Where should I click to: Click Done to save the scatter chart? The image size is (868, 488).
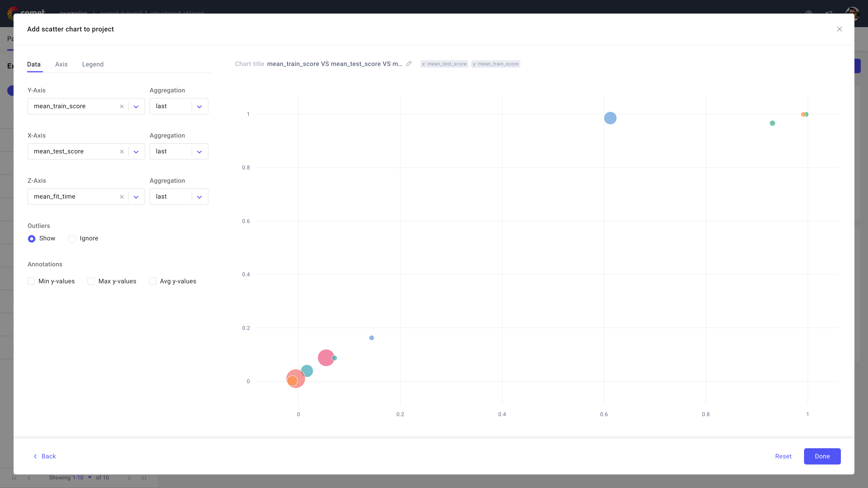822,456
